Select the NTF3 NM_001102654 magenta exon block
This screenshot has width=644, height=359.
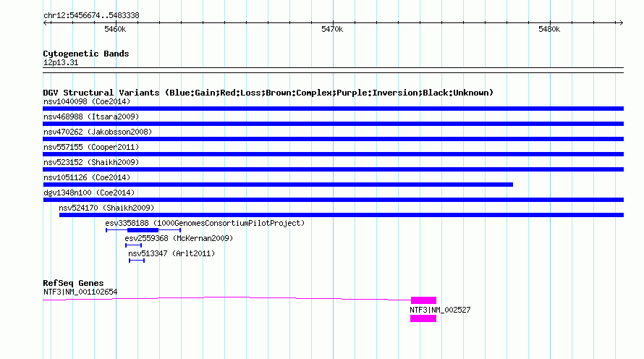(423, 300)
